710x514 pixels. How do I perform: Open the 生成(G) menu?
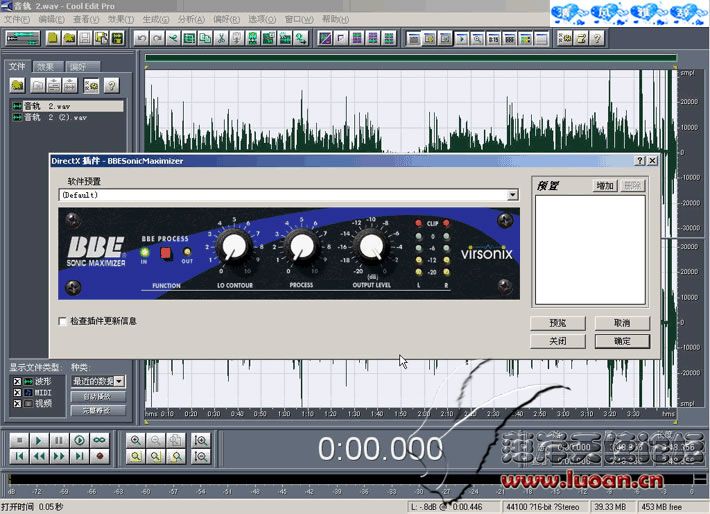tap(156, 19)
